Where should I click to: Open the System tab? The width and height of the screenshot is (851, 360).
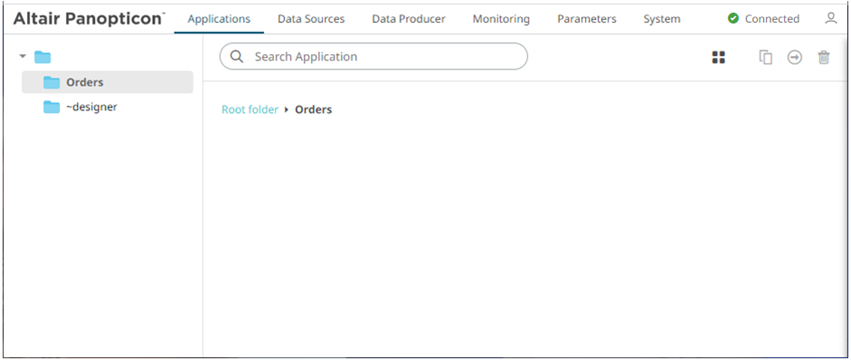point(662,19)
